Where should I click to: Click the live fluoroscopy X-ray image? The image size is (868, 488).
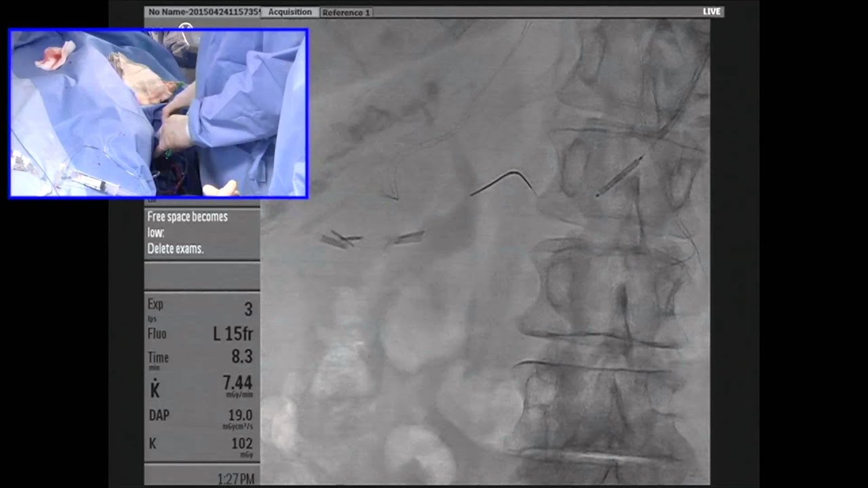486,251
